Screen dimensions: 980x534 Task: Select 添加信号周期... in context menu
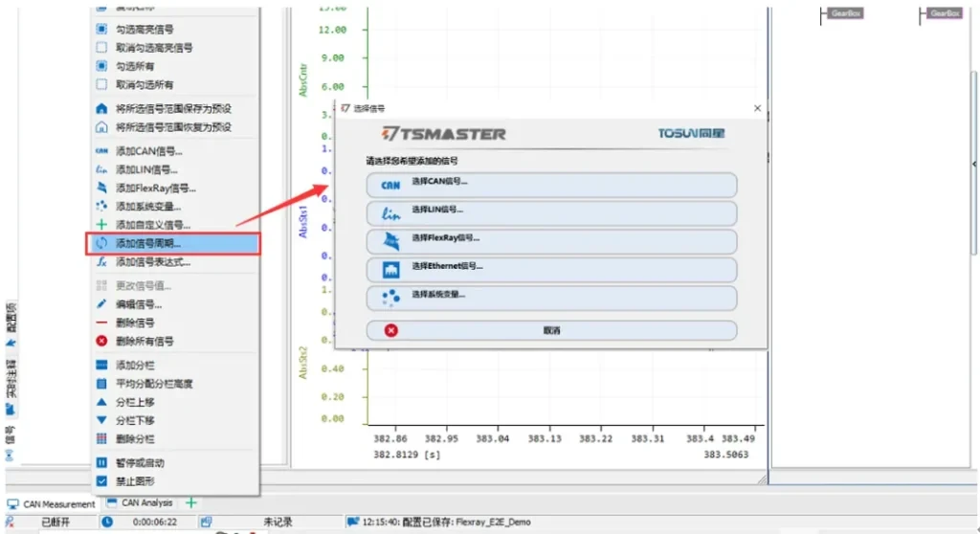[x=173, y=243]
